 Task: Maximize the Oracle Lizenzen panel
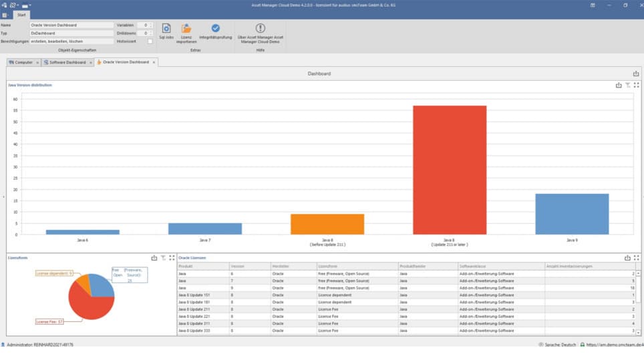point(636,258)
